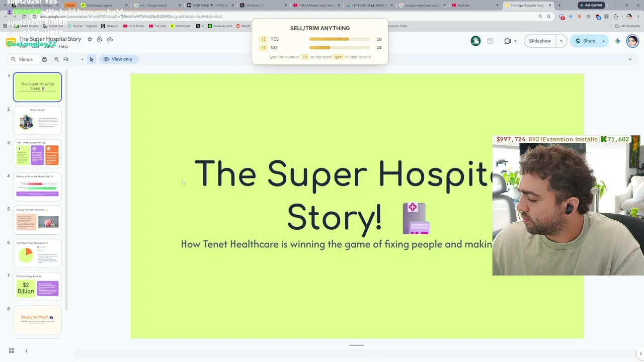Open the Chrome apps grid in bookmarks bar

[5, 26]
